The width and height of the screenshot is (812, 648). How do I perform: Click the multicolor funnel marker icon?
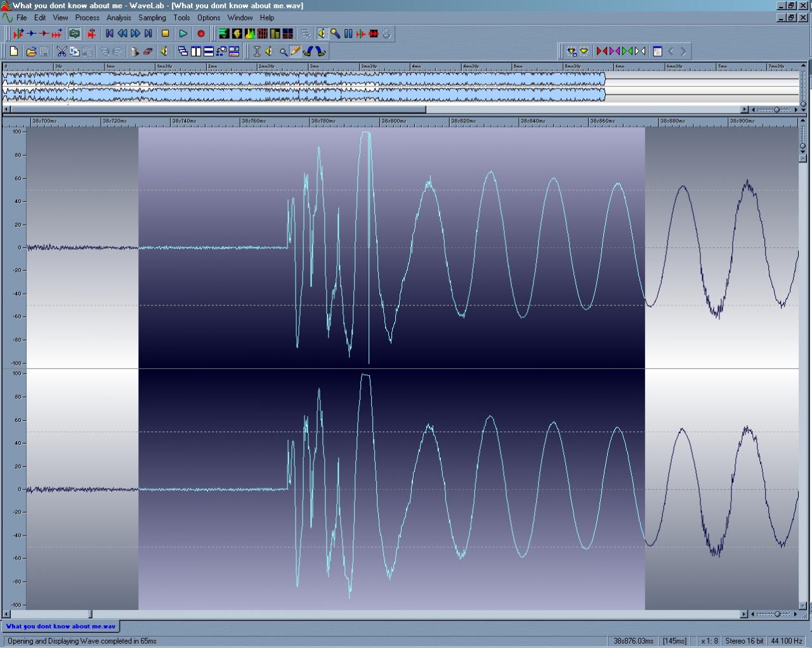point(572,51)
